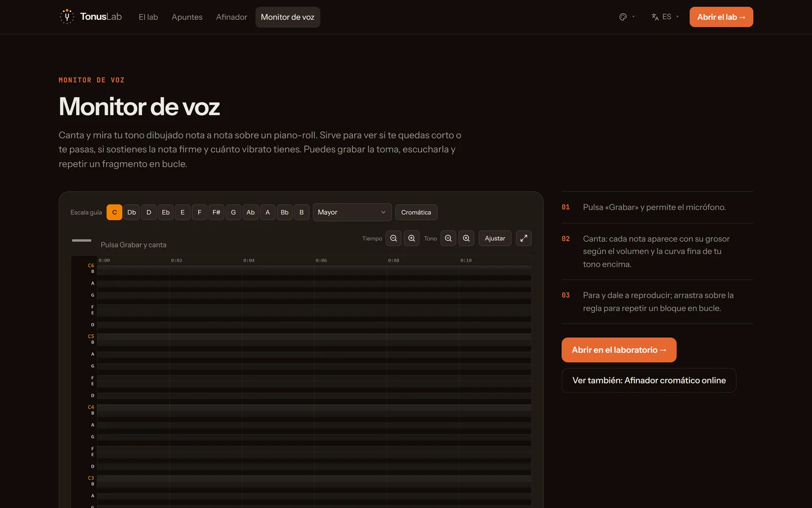
Task: Click the C4 pitch label
Action: (91, 407)
